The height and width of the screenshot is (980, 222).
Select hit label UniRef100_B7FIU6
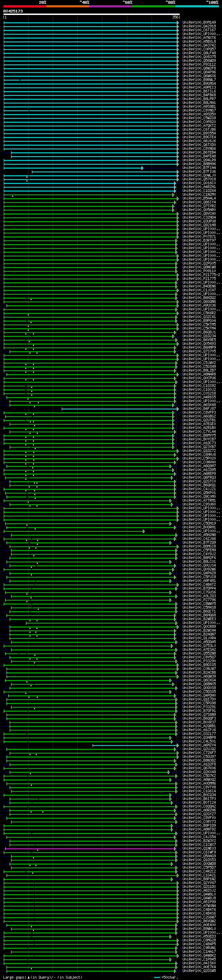click(x=199, y=172)
